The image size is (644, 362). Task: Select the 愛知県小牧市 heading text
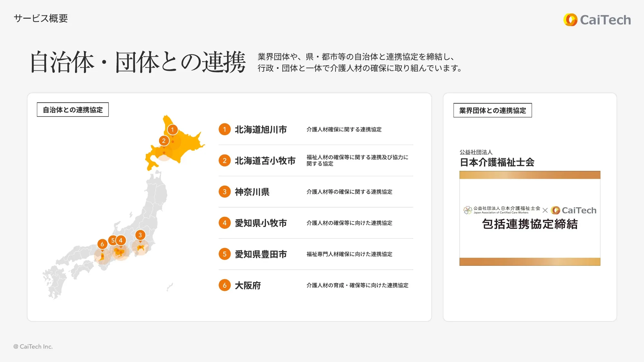click(x=261, y=223)
